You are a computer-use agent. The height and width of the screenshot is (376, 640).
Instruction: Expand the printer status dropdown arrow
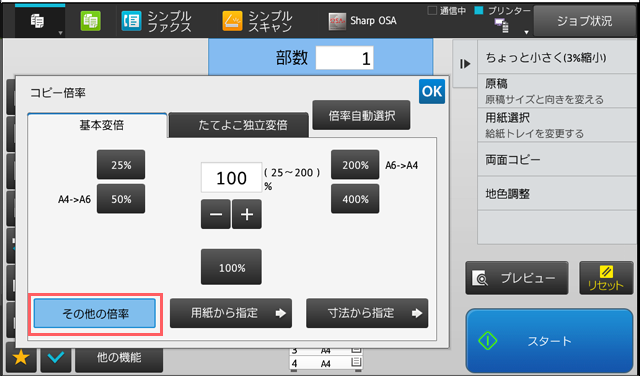[x=527, y=32]
